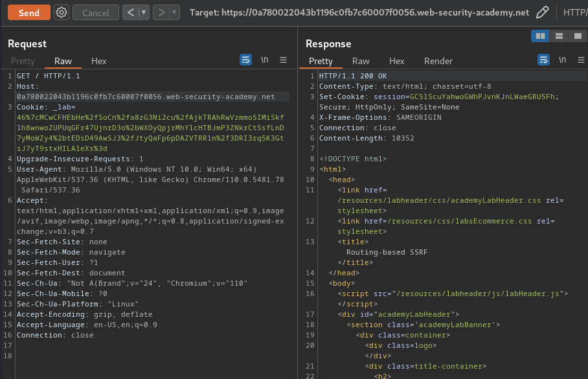The height and width of the screenshot is (379, 588).
Task: Click 'Sec-Fetch-Site: none' header
Action: (62, 242)
